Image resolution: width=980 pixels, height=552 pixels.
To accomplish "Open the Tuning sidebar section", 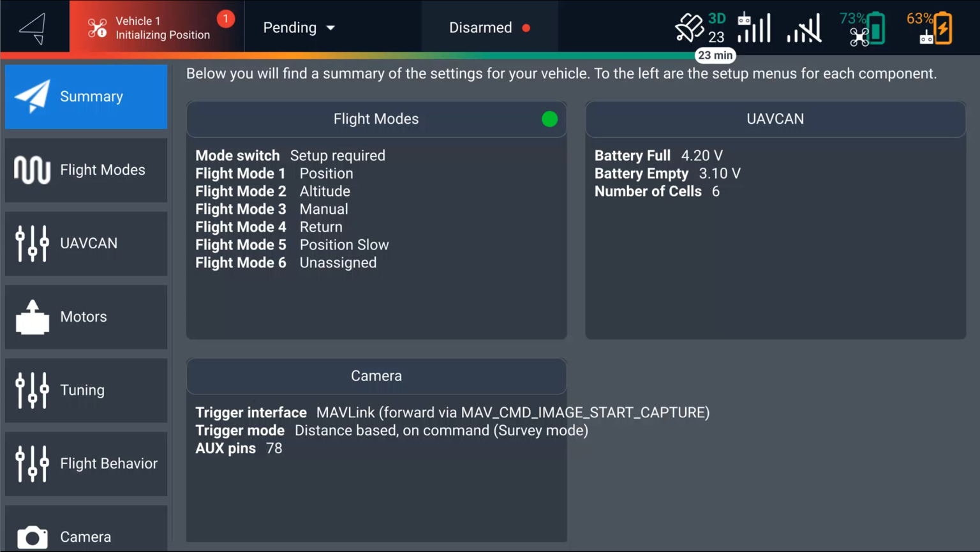I will pos(86,391).
